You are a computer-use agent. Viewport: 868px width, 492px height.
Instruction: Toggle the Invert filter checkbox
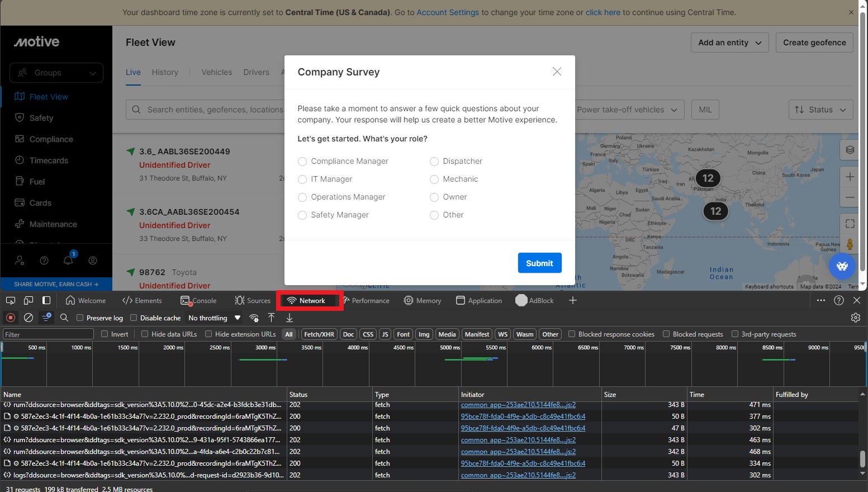pos(105,334)
